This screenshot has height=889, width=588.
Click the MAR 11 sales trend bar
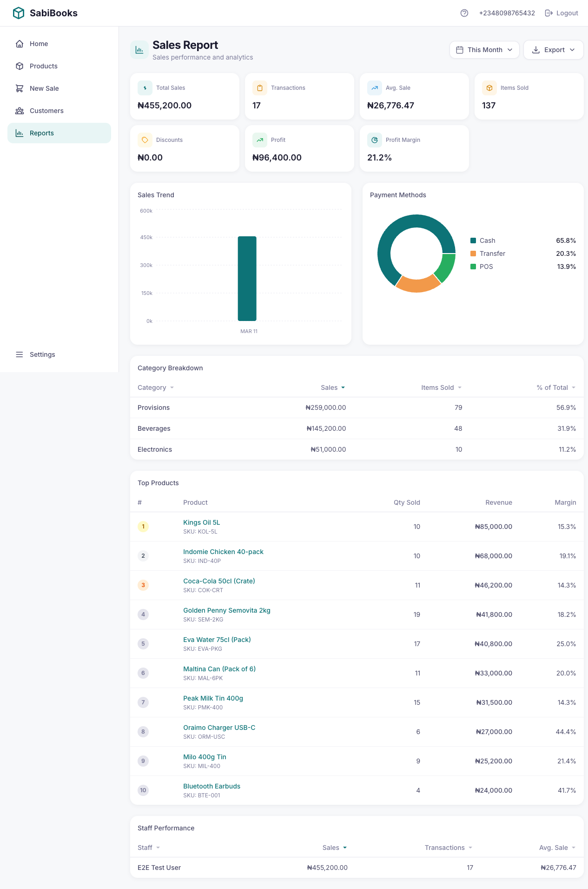pyautogui.click(x=247, y=279)
